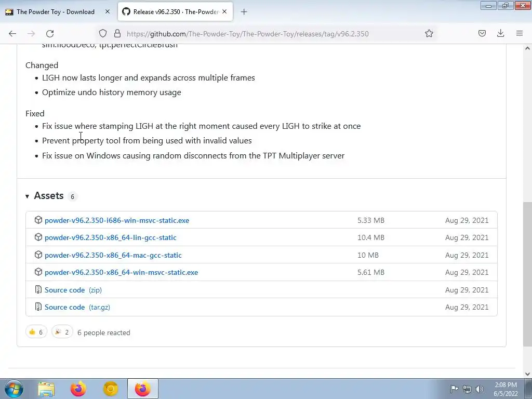The image size is (532, 399).
Task: Open the shield tracking protection icon
Action: [103, 33]
